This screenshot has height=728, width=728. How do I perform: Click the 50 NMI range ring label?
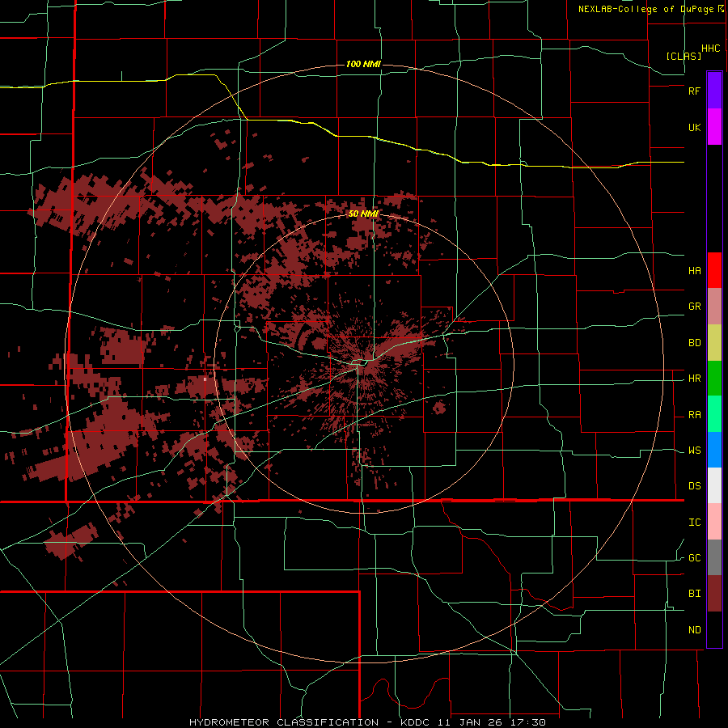(x=363, y=214)
